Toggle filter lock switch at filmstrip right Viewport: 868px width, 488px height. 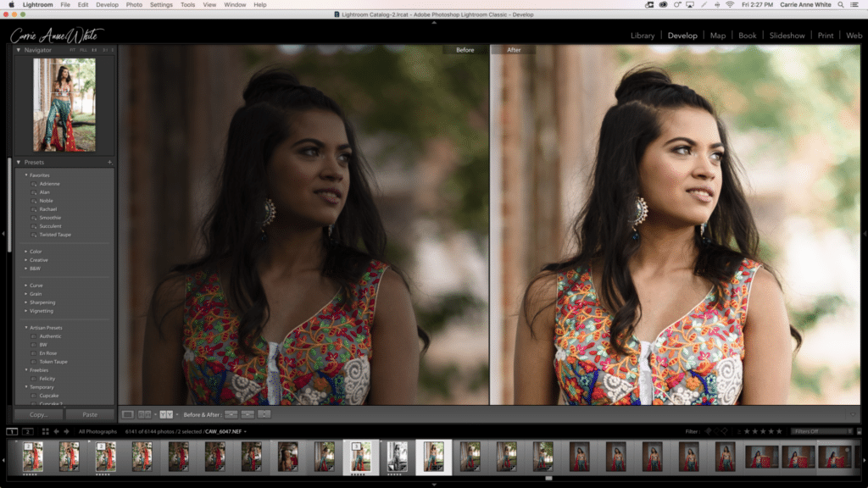coord(860,431)
